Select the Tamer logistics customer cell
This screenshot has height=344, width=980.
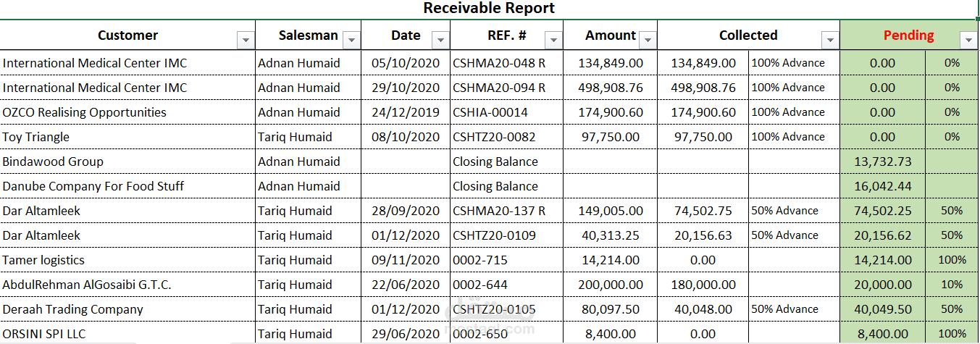pyautogui.click(x=43, y=260)
